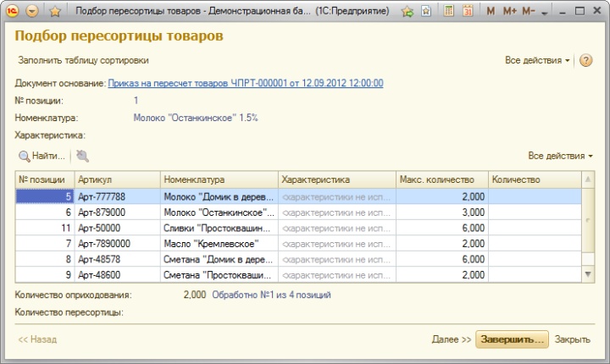Click max quantity 3,000 cell
The image size is (610, 364).
442,212
